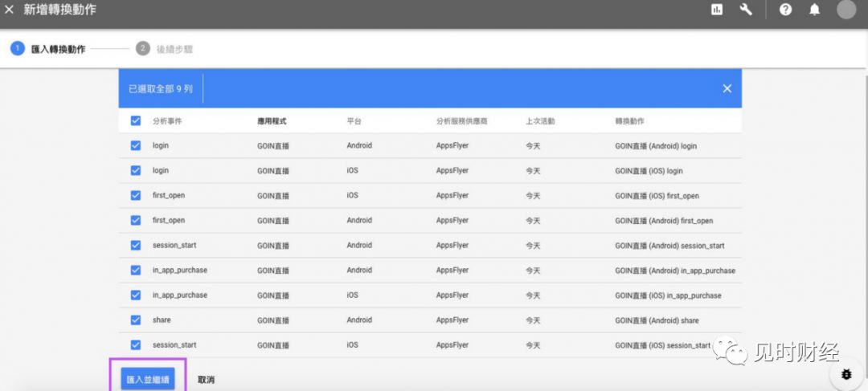Click GOIN直播 (Android) login conversion name
The height and width of the screenshot is (391, 868).
tap(656, 146)
